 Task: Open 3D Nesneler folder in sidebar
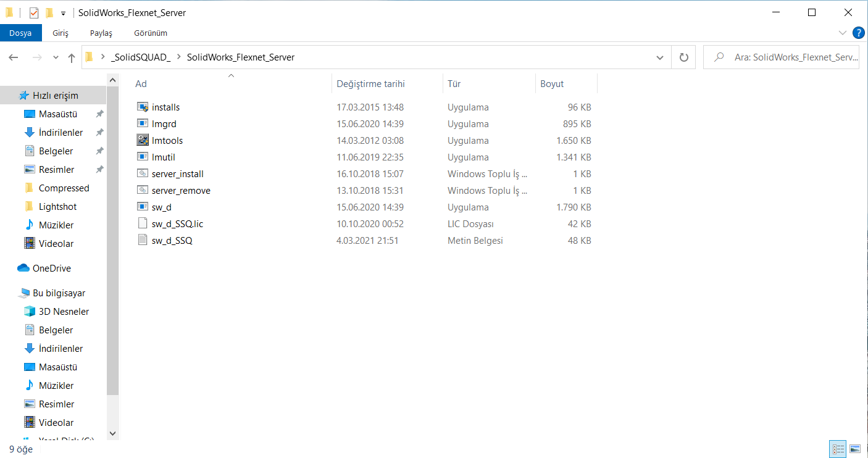coord(56,312)
